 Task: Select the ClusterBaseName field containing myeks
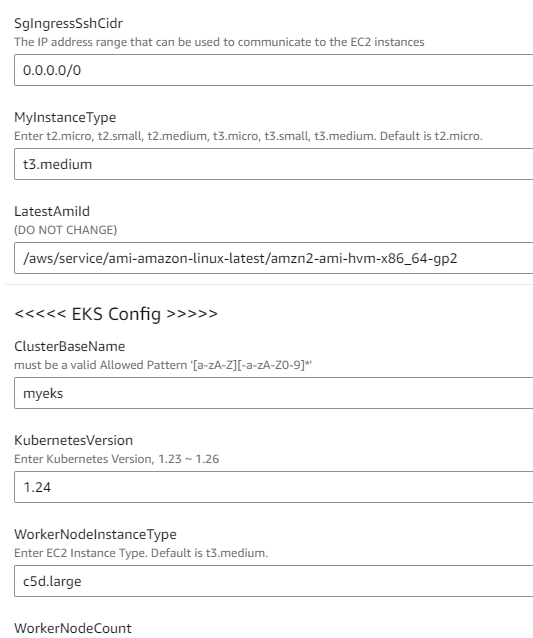pos(273,393)
